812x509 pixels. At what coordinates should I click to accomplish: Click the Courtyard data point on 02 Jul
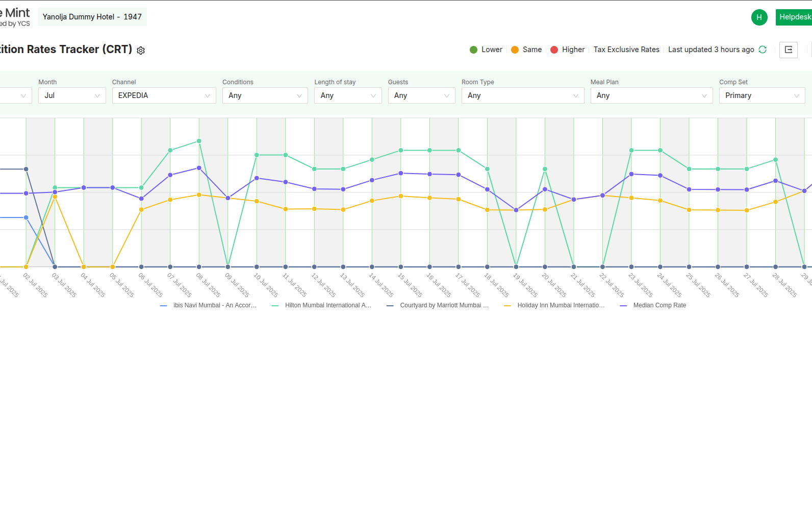tap(26, 169)
